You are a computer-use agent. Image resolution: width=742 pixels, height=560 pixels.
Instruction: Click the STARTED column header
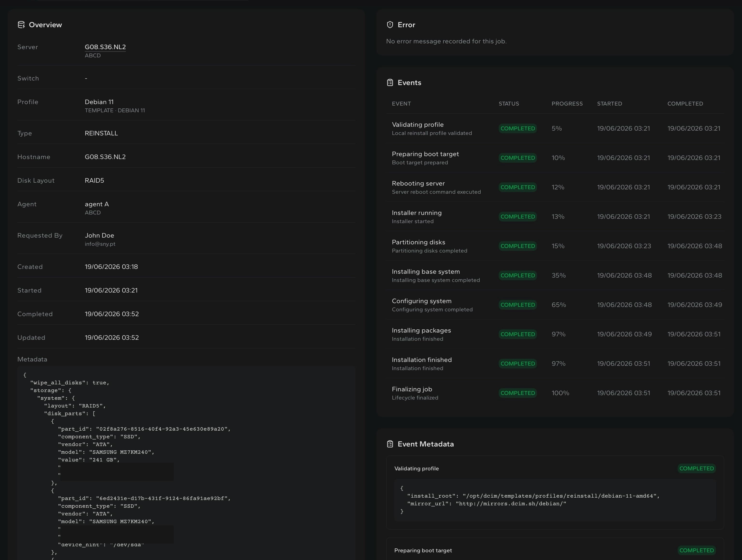point(609,104)
